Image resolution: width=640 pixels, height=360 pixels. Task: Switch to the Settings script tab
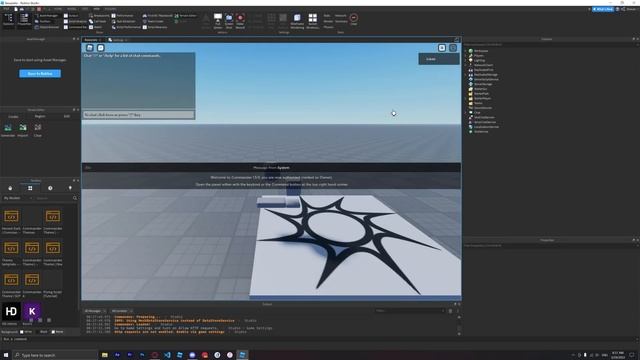118,40
